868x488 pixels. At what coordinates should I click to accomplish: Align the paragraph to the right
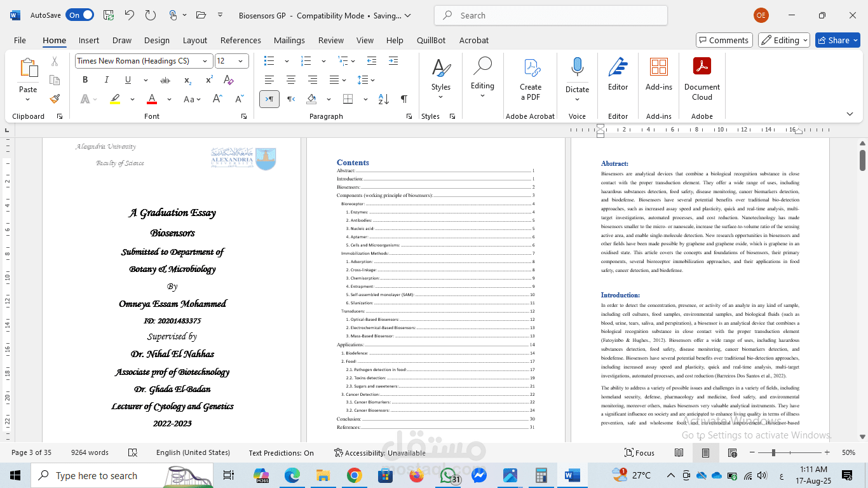click(x=313, y=80)
